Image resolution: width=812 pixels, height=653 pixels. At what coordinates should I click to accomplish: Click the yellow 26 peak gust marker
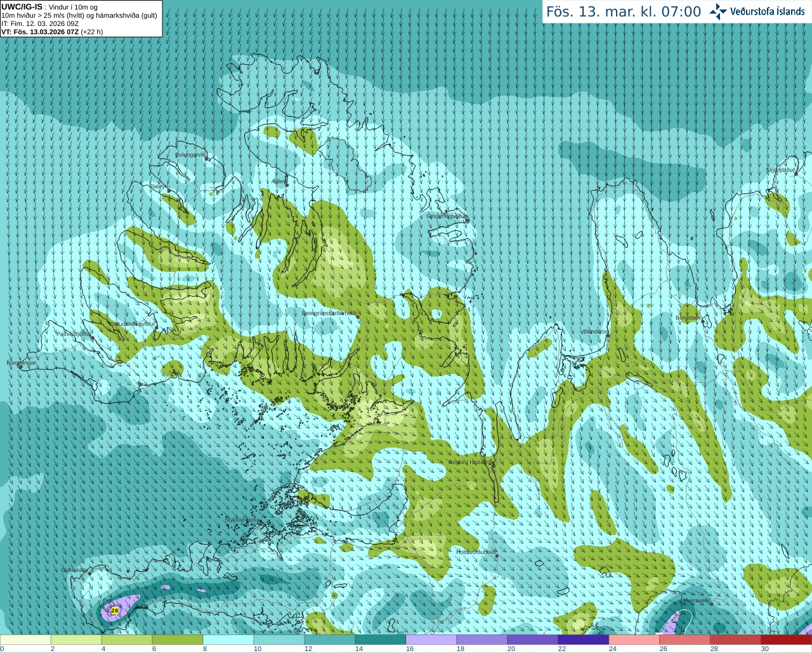tap(114, 611)
